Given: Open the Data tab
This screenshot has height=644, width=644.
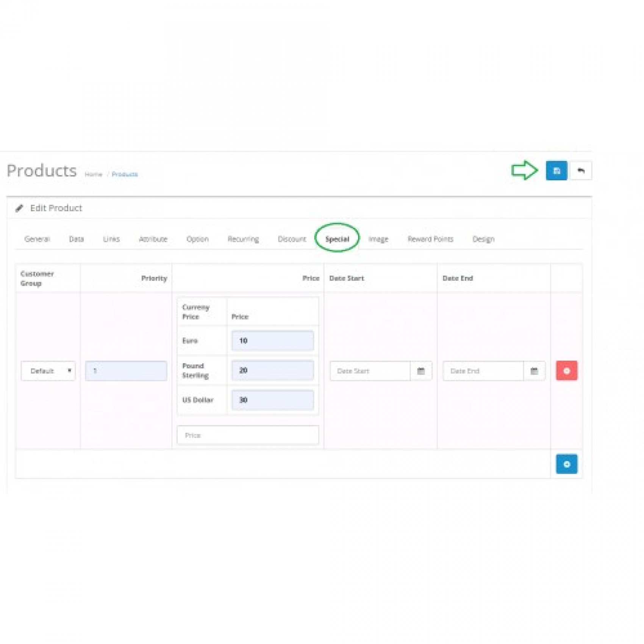Looking at the screenshot, I should [76, 239].
